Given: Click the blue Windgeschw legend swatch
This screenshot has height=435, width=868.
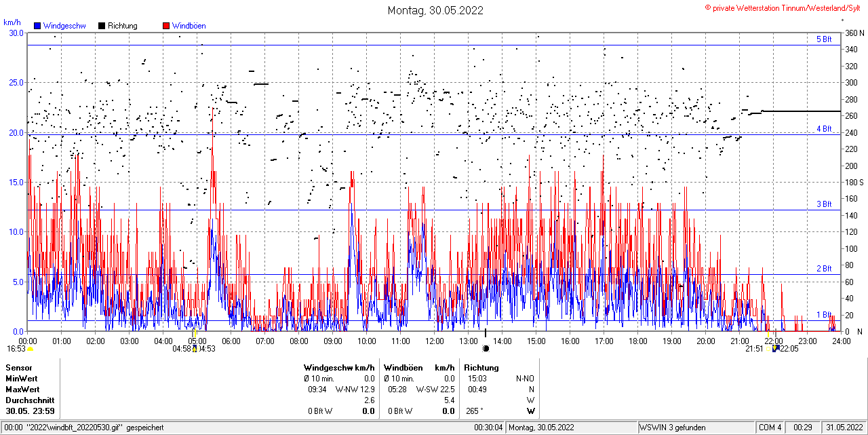Looking at the screenshot, I should (37, 26).
